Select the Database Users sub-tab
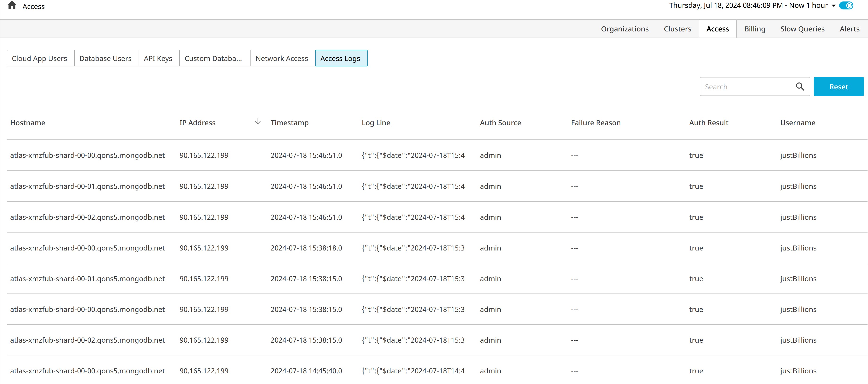The image size is (868, 384). (105, 59)
